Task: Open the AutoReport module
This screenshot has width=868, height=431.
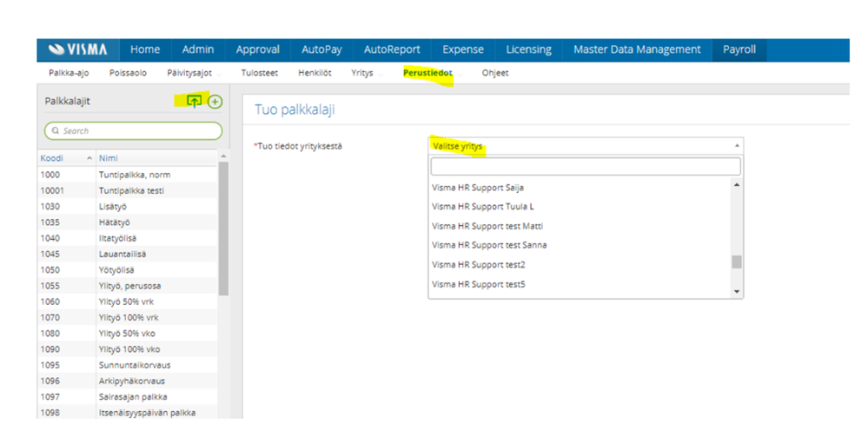Action: 392,50
